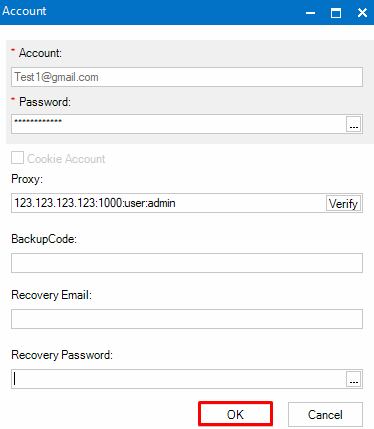Confirm the dialog with OK

(x=235, y=414)
